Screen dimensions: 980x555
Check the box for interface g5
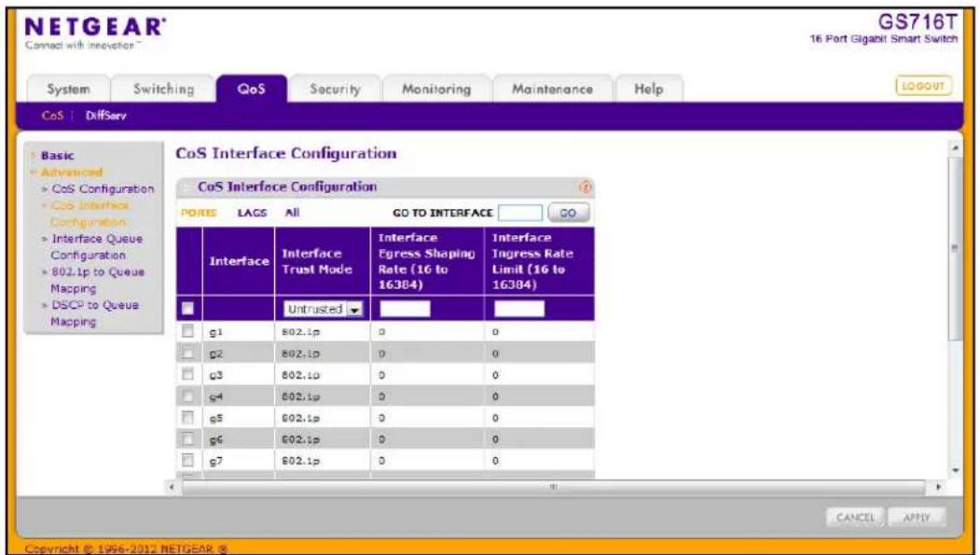point(187,417)
